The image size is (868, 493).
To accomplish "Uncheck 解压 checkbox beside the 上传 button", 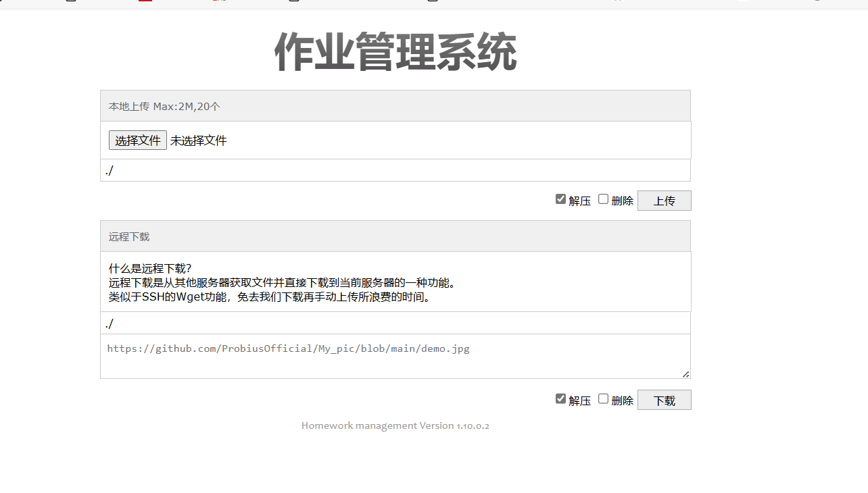I will coord(560,199).
